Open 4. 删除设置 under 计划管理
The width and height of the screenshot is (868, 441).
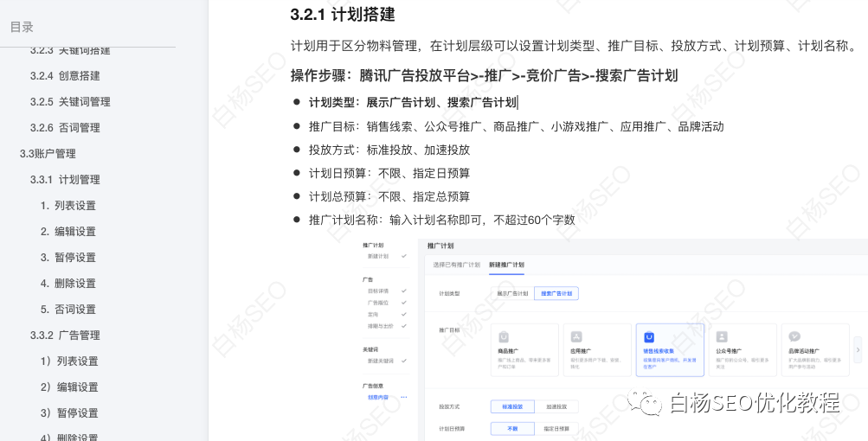click(68, 284)
